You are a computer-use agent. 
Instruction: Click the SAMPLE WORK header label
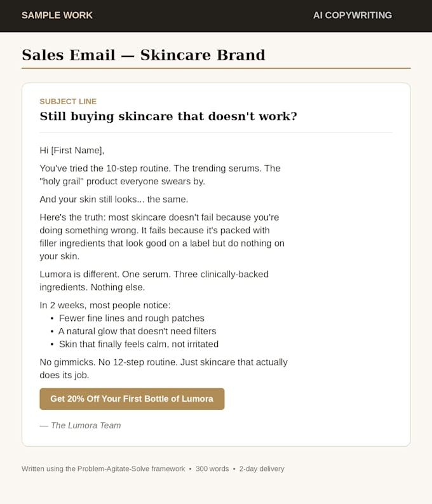pyautogui.click(x=57, y=15)
